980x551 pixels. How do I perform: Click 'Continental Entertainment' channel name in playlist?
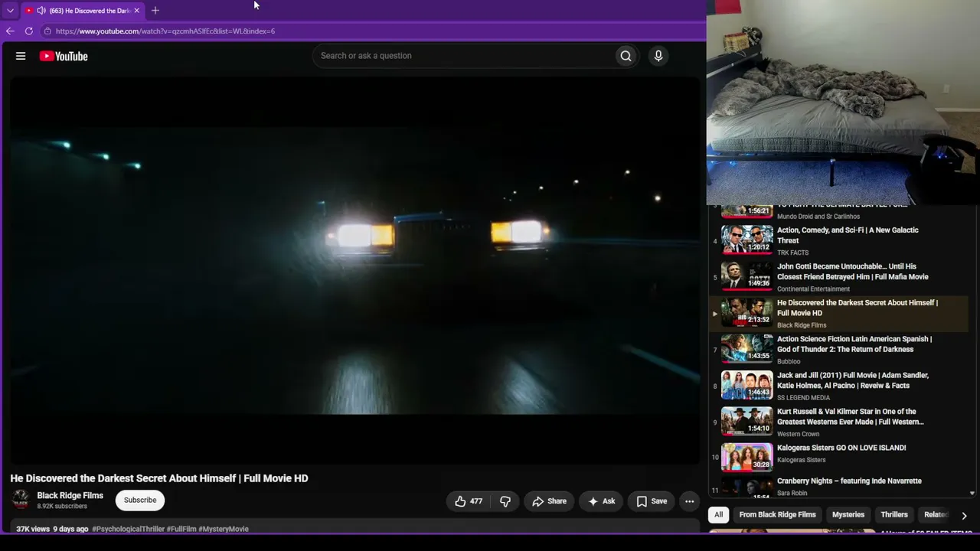[813, 289]
